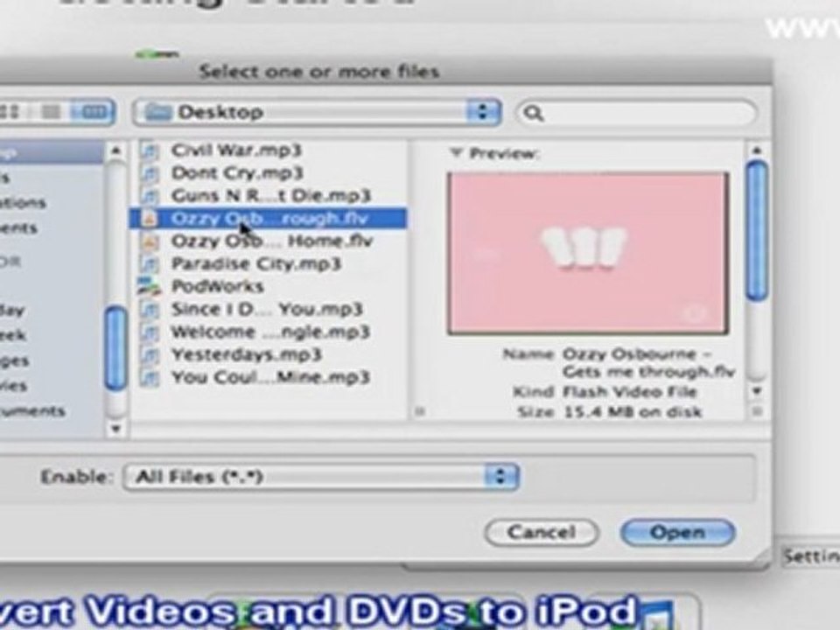Open the PodWorks item in the list
The width and height of the screenshot is (840, 630).
218,286
